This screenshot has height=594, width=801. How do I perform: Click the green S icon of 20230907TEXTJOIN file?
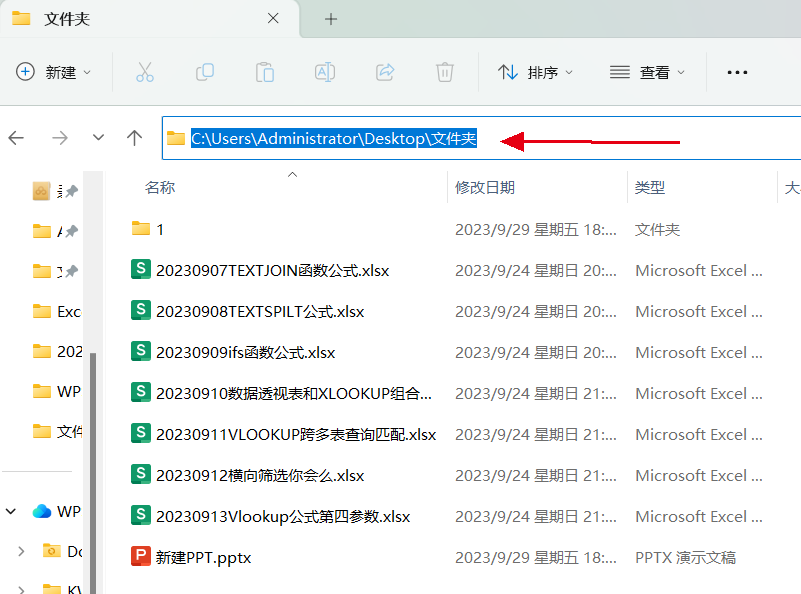pos(140,269)
